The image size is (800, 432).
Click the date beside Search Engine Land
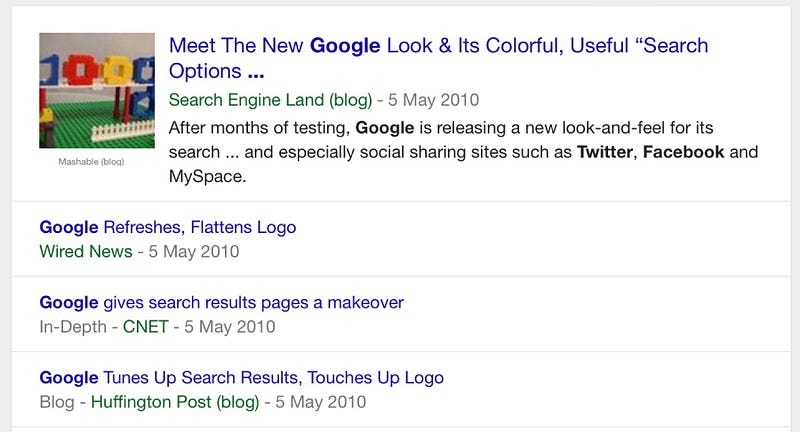433,99
